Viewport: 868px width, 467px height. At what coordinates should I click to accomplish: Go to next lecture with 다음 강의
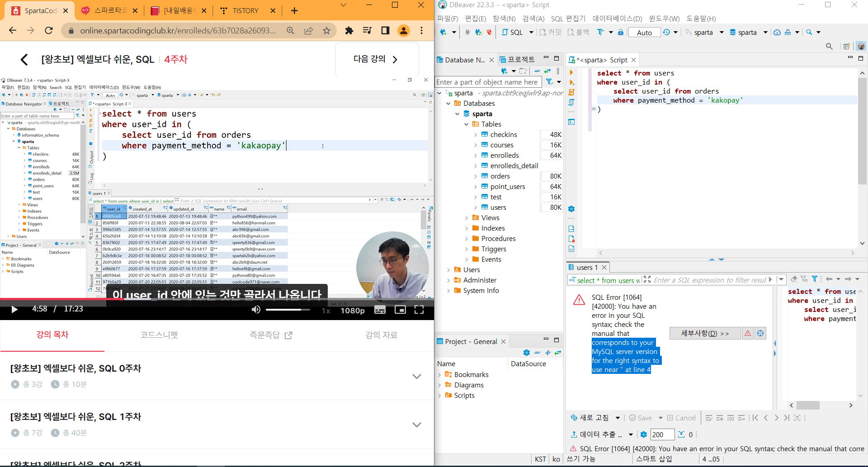(377, 59)
